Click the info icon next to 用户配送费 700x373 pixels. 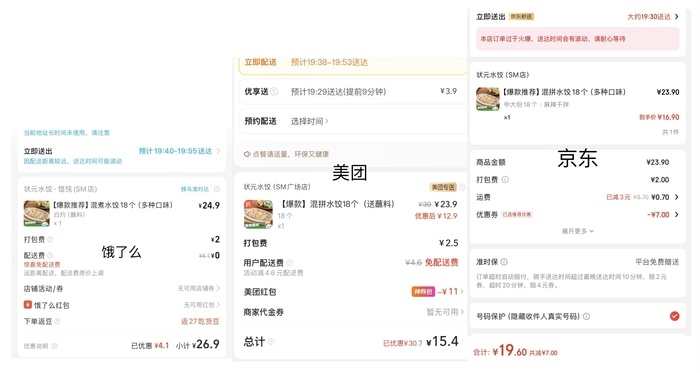tap(290, 262)
